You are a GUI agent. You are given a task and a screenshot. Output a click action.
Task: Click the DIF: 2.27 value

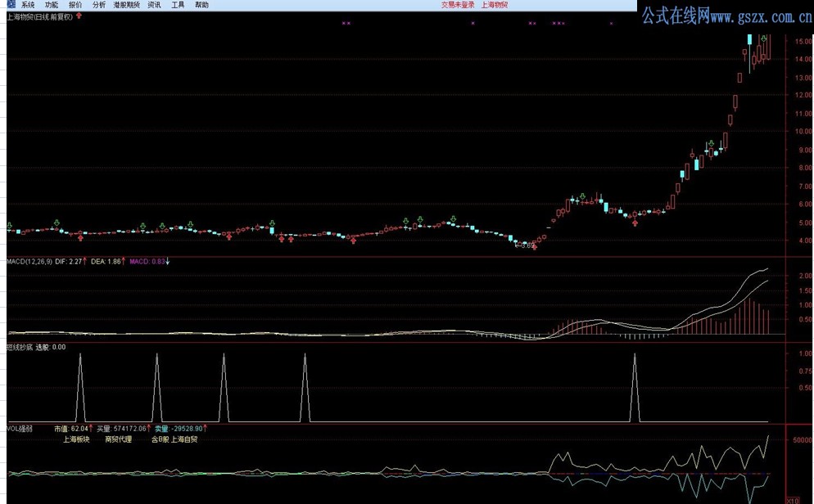69,262
